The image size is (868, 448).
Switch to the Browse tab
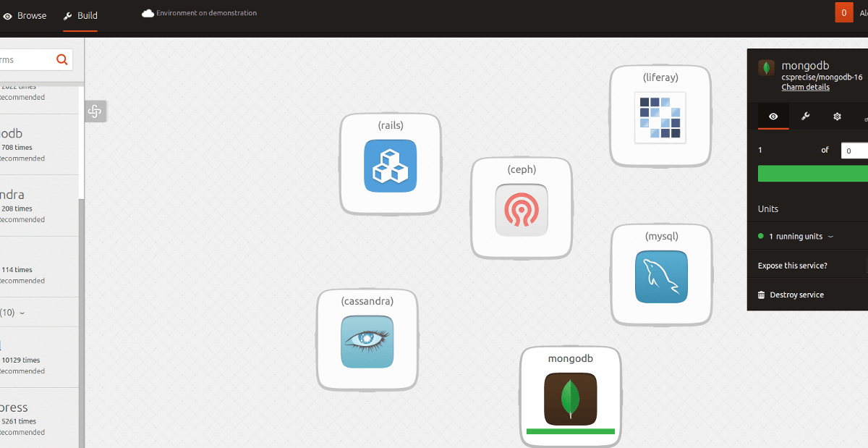[25, 16]
